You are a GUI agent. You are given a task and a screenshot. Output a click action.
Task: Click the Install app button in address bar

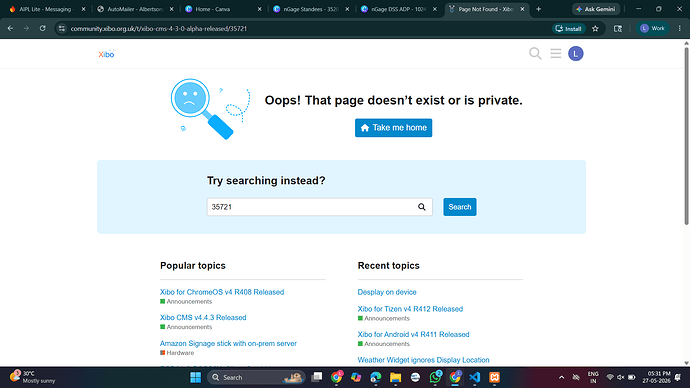(569, 29)
